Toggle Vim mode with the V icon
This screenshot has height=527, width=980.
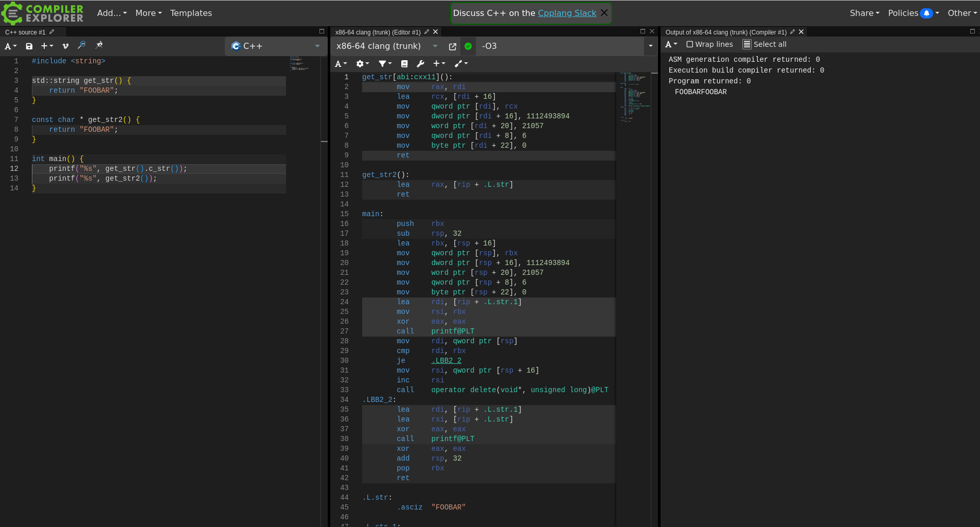pos(65,46)
